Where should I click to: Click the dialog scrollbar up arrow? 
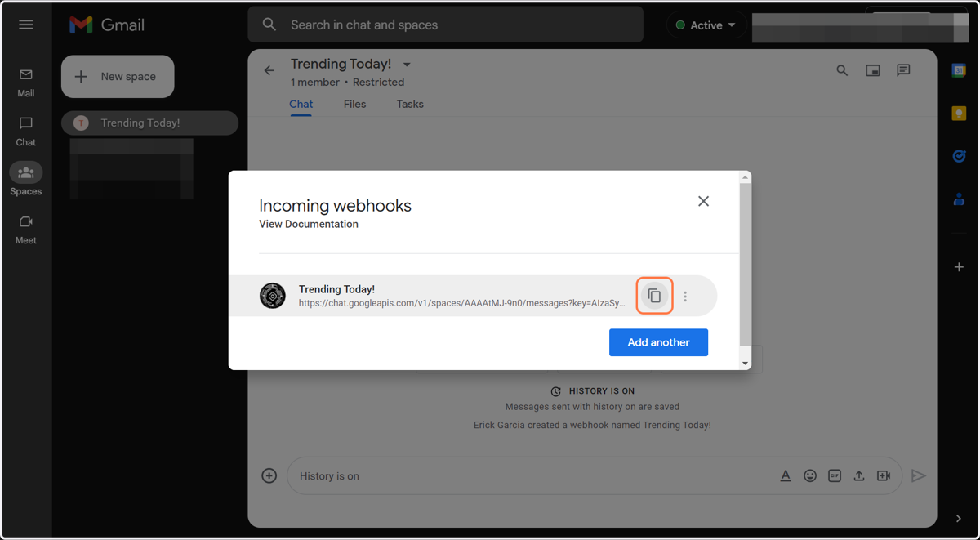(745, 177)
